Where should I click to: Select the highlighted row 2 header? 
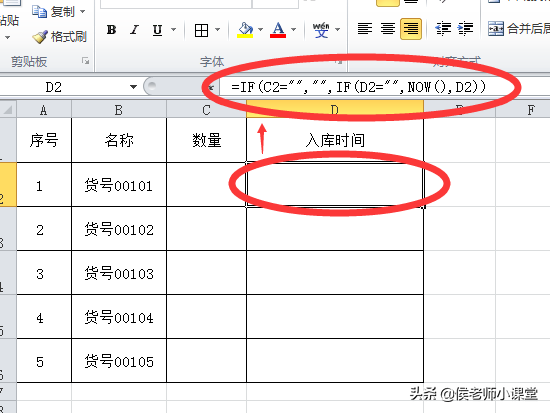[8, 185]
